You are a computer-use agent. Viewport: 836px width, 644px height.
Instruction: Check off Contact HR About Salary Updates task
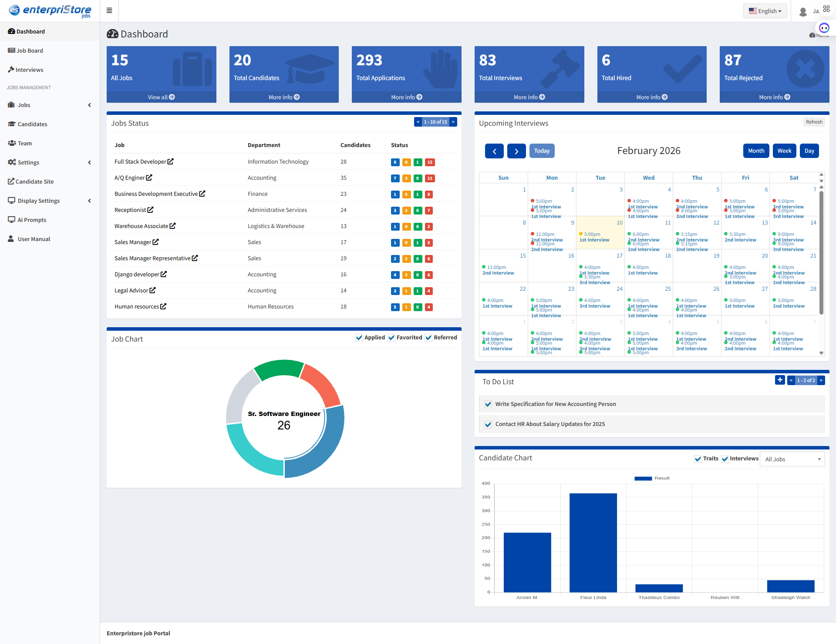488,424
